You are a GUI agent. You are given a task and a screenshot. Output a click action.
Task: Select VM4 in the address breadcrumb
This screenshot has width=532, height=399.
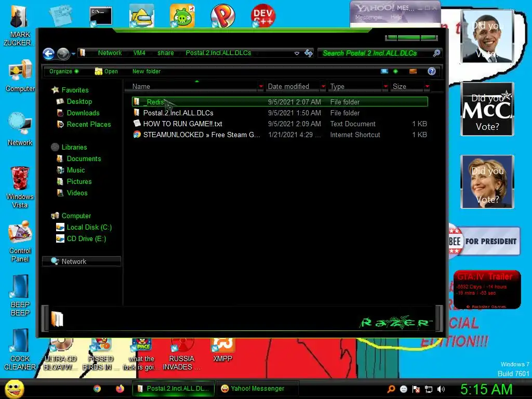pos(139,53)
